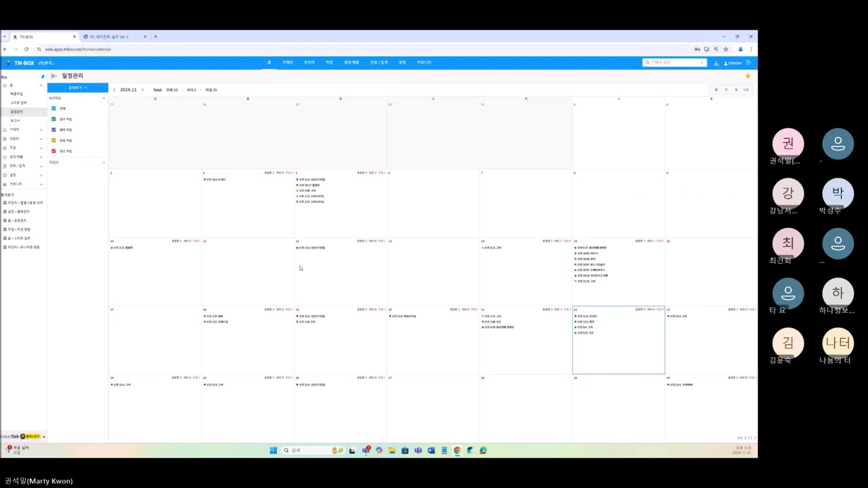Select 거래처 in top navigation bar
The image size is (868, 488).
coord(288,62)
